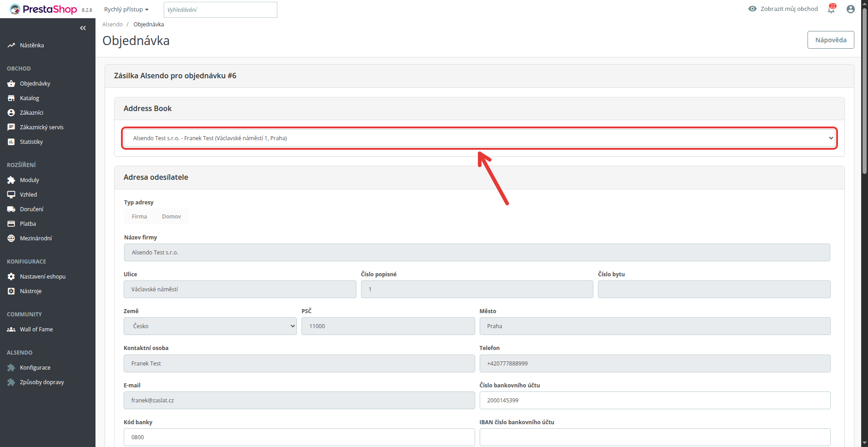
Task: Click the Platba credit card icon
Action: point(11,224)
